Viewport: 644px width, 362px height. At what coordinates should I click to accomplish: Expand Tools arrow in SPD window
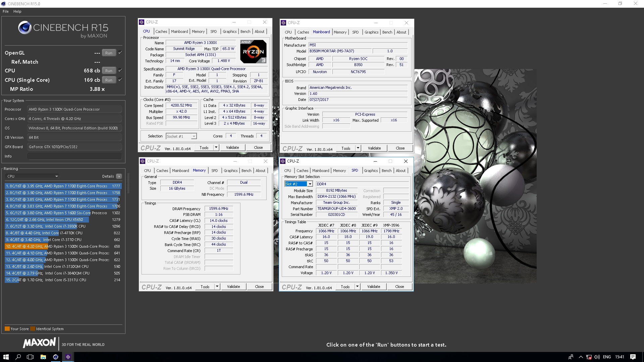click(x=357, y=287)
